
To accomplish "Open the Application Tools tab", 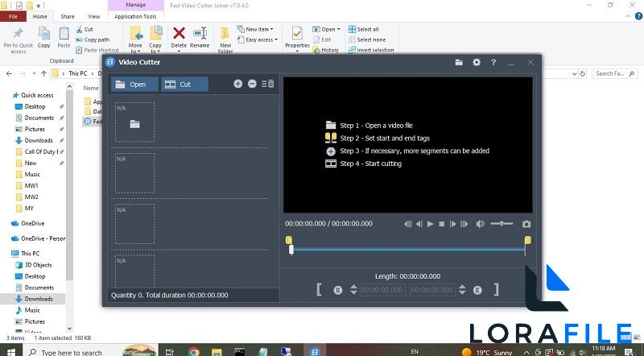I will [135, 16].
